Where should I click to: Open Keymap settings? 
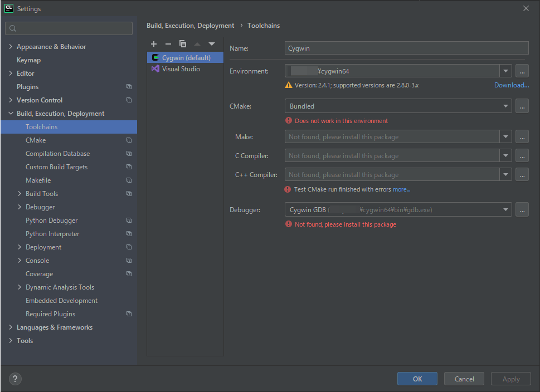tap(28, 60)
